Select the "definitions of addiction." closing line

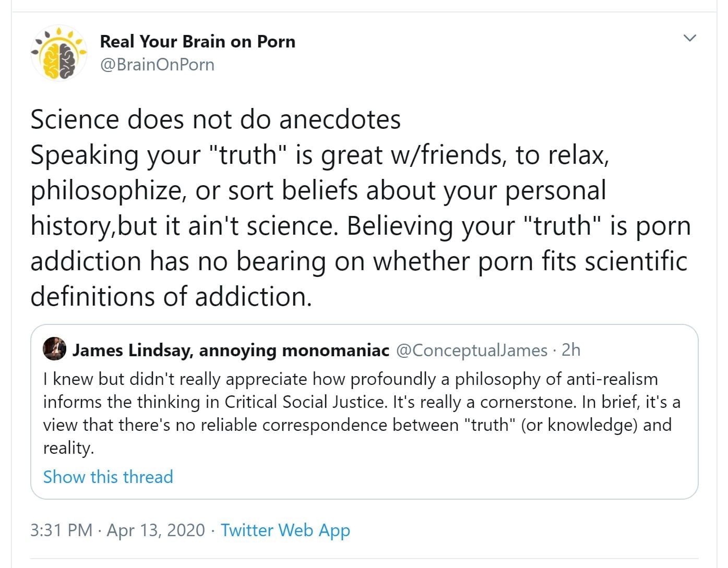point(171,296)
